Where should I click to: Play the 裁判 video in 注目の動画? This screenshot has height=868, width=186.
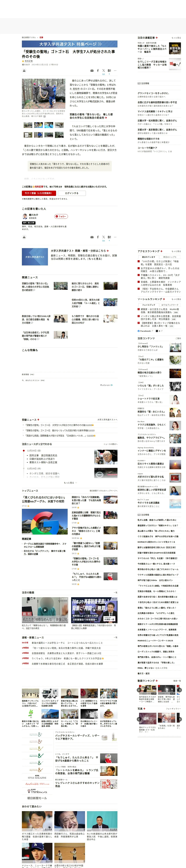pos(45,610)
